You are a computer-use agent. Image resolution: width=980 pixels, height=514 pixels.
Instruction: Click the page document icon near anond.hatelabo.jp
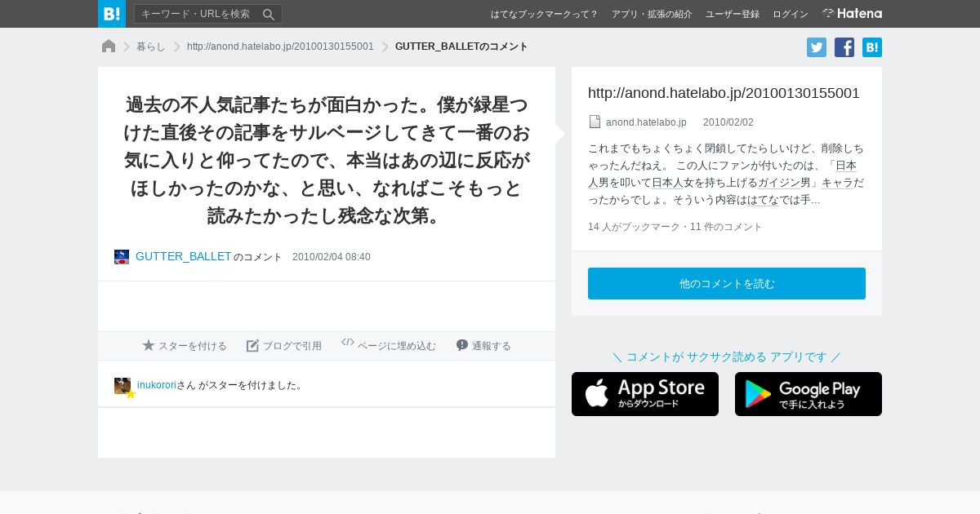click(595, 122)
